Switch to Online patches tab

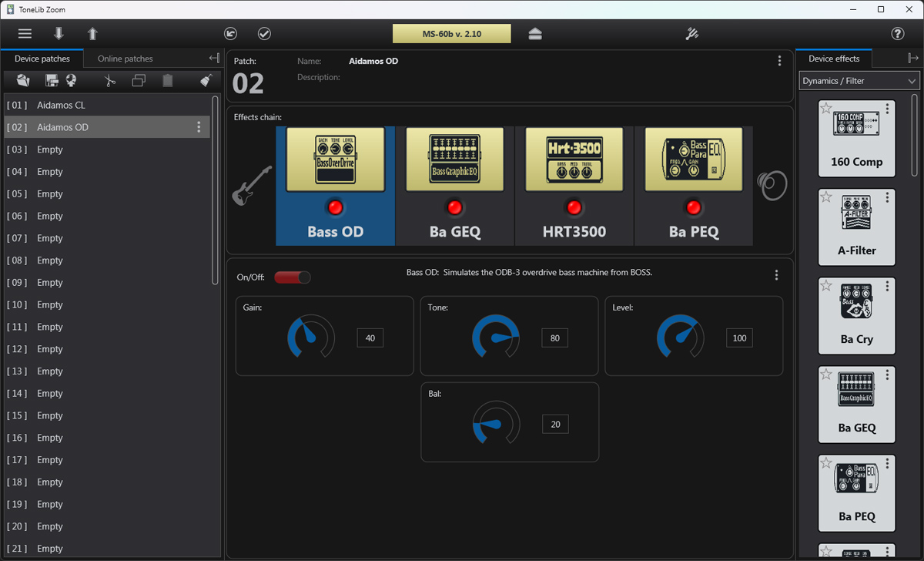(x=126, y=59)
